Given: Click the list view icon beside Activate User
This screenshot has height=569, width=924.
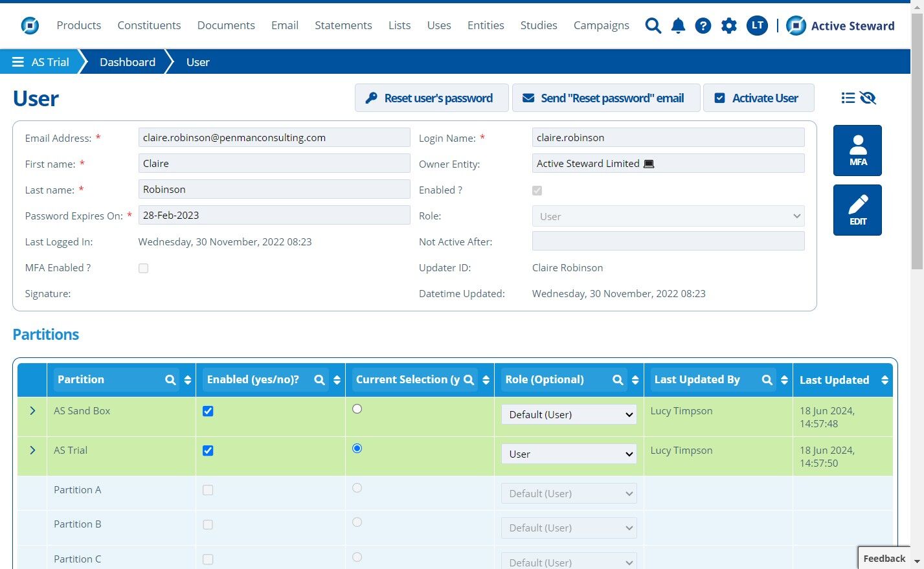Looking at the screenshot, I should pyautogui.click(x=848, y=98).
